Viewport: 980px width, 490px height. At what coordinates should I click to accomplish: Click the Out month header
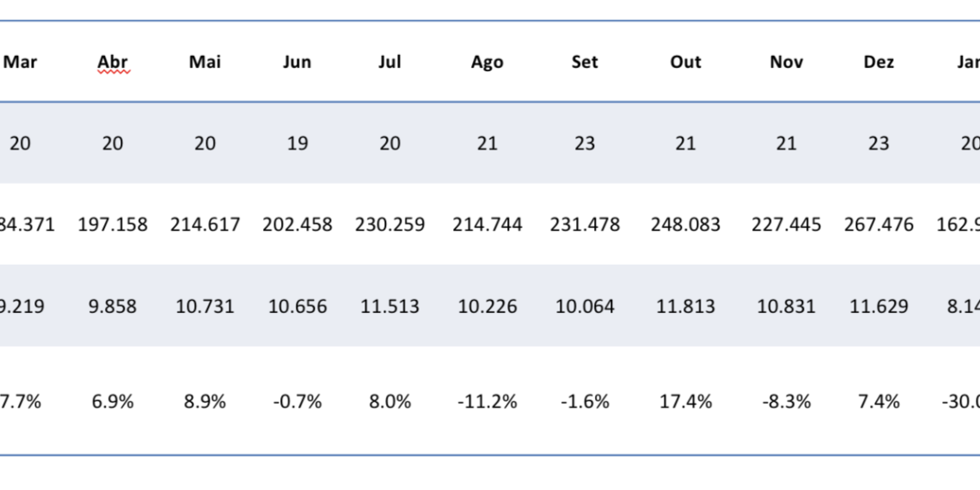pyautogui.click(x=685, y=62)
